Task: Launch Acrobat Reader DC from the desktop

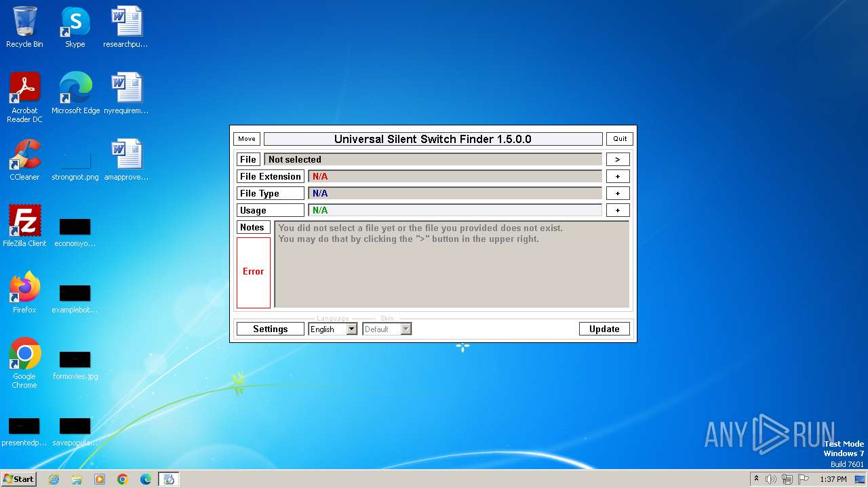Action: (24, 97)
